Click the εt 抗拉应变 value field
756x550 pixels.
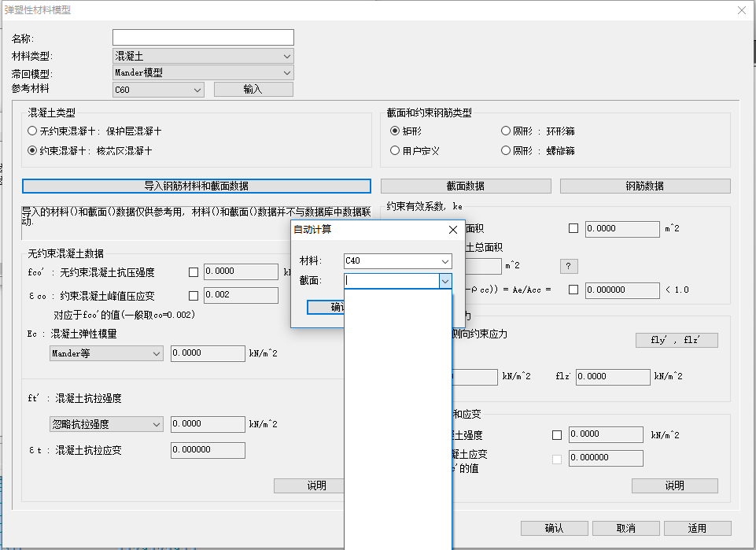point(208,450)
